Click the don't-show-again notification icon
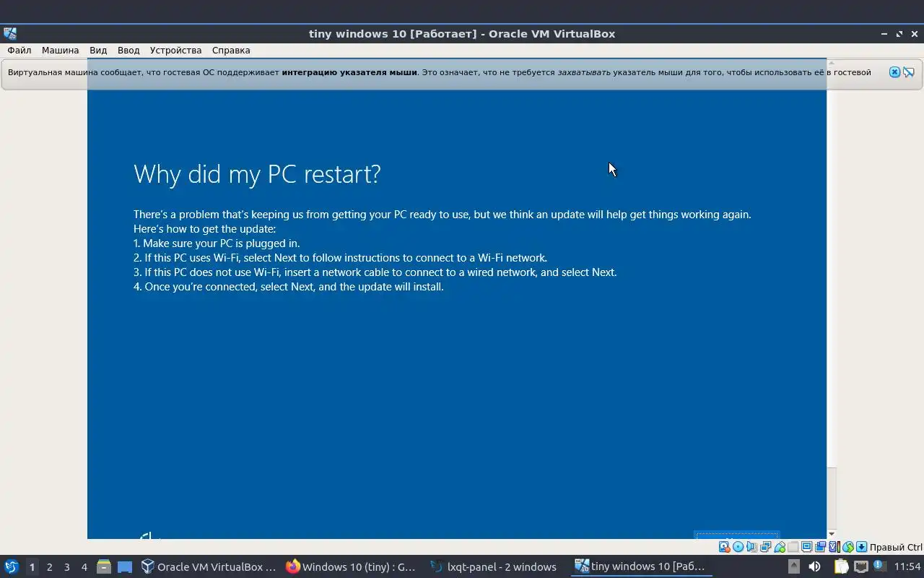The height and width of the screenshot is (578, 924). pos(909,72)
